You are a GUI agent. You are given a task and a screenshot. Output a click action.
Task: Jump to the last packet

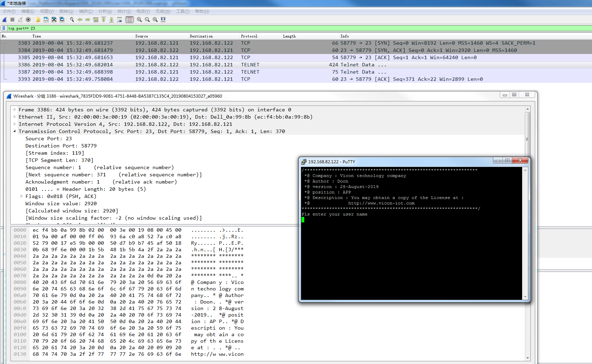(x=111, y=20)
